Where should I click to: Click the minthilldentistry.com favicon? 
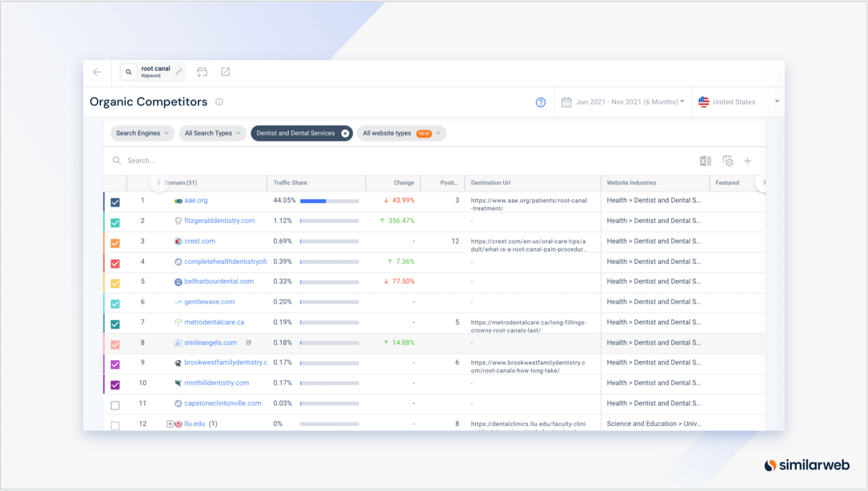tap(178, 383)
